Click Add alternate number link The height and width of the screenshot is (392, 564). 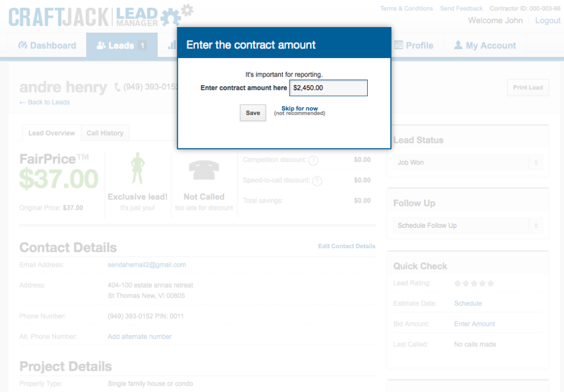tap(139, 337)
